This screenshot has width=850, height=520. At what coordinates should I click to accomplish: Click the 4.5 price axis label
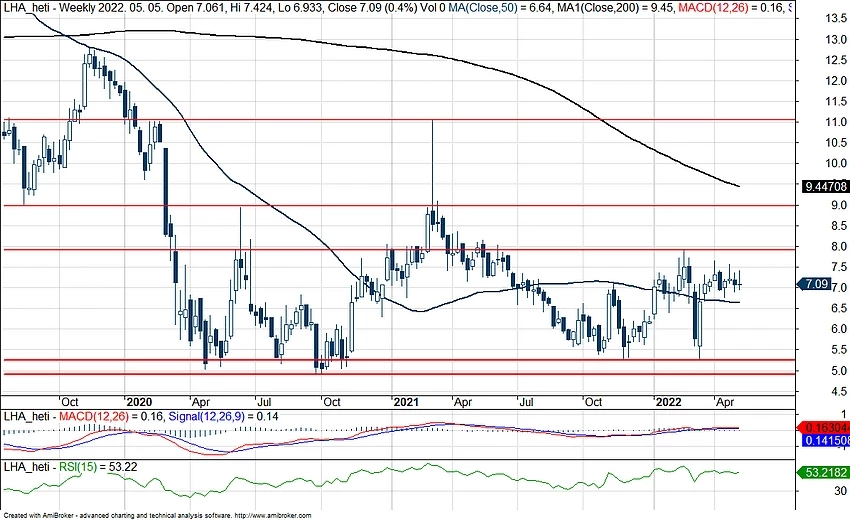pos(839,391)
